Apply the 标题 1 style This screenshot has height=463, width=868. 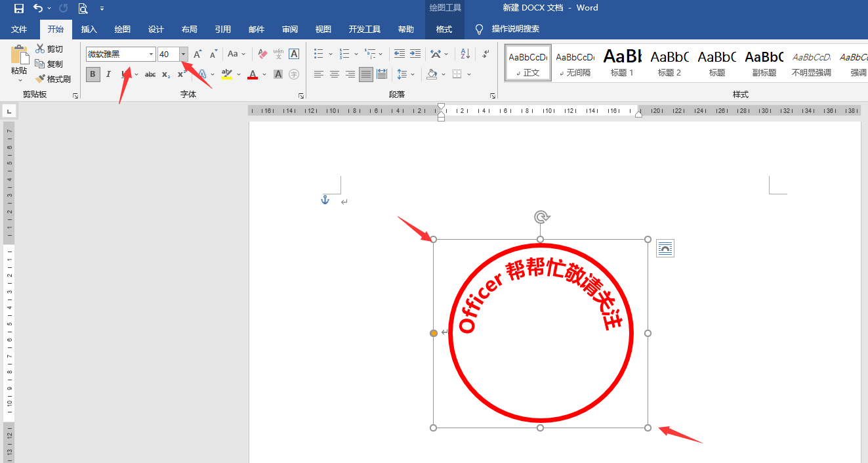623,63
